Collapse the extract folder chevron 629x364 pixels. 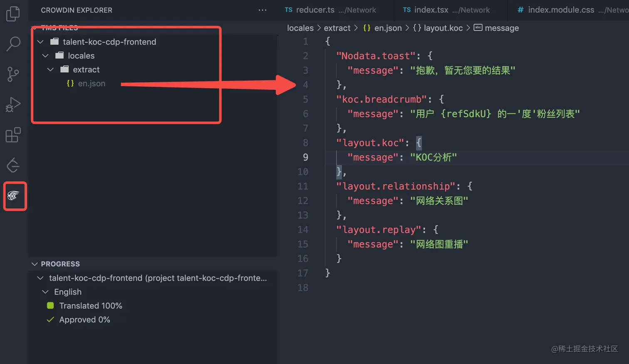click(x=50, y=69)
